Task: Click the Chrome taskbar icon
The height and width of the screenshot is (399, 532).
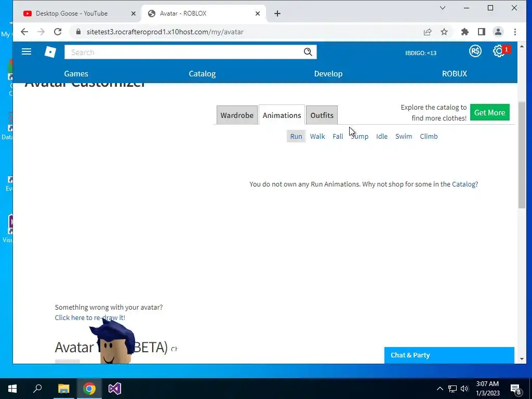Action: click(x=89, y=389)
